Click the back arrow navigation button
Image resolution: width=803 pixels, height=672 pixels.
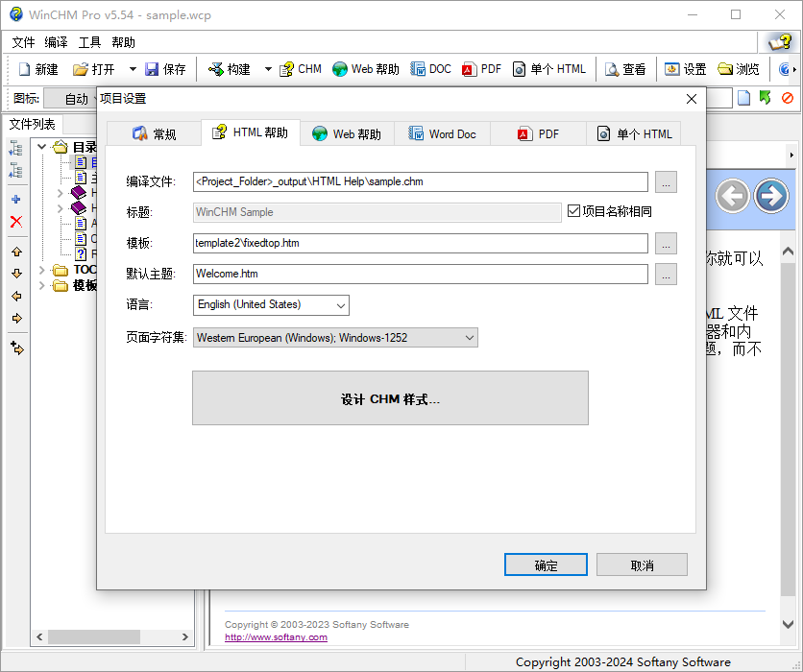(x=732, y=196)
